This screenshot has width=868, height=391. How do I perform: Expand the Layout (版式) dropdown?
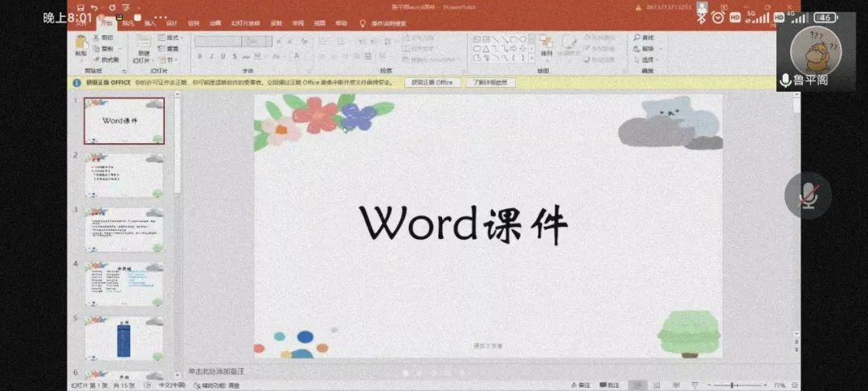[169, 38]
